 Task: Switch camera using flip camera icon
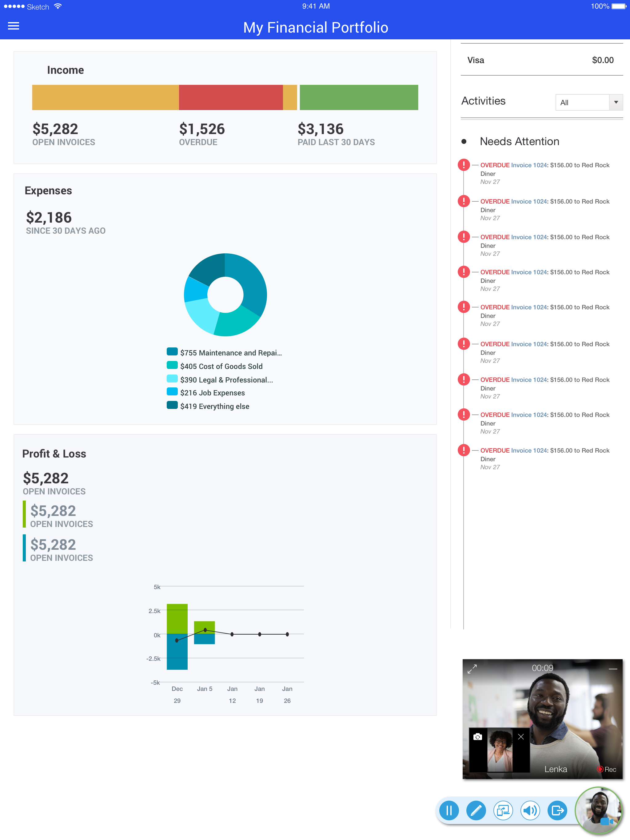coord(478,737)
